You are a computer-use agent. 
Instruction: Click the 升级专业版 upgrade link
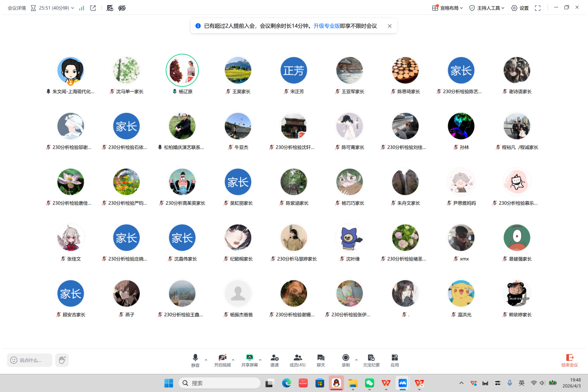(327, 26)
